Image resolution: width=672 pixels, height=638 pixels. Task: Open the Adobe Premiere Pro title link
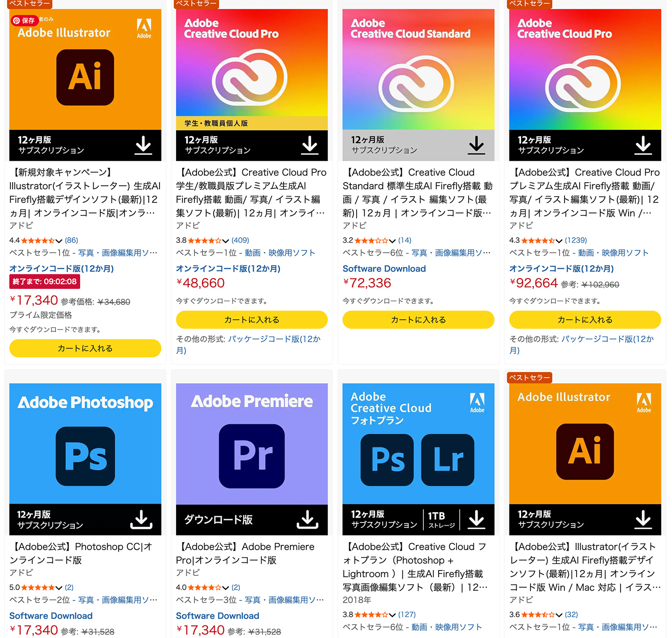click(x=246, y=553)
